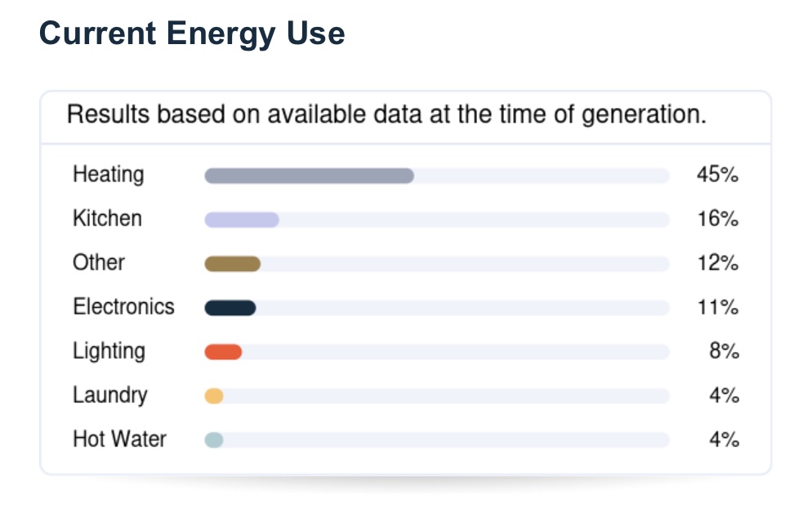The image size is (812, 513).
Task: Click the Heating category label
Action: (108, 175)
